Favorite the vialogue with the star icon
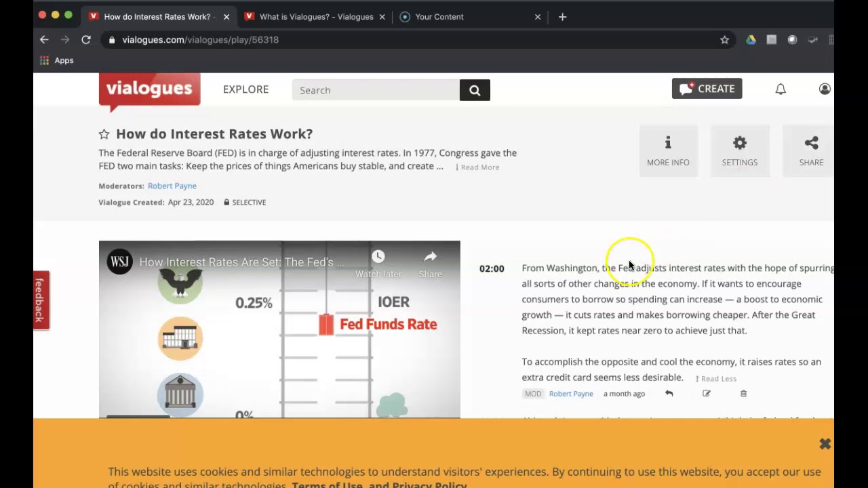The image size is (868, 488). point(104,134)
